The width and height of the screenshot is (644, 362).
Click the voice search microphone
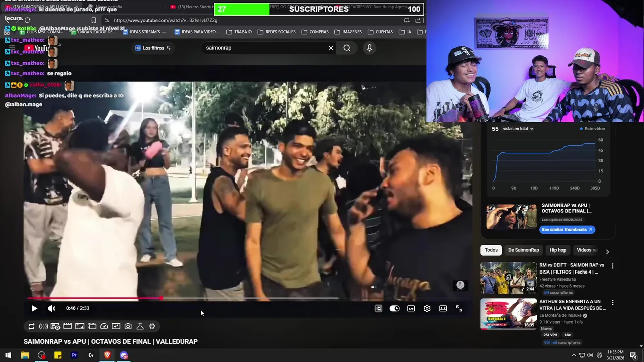[x=369, y=48]
